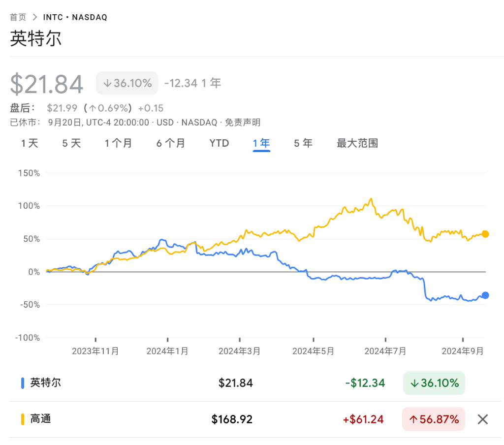This screenshot has width=504, height=445.
Task: Choose the 5 年 range tab
Action: pyautogui.click(x=303, y=143)
